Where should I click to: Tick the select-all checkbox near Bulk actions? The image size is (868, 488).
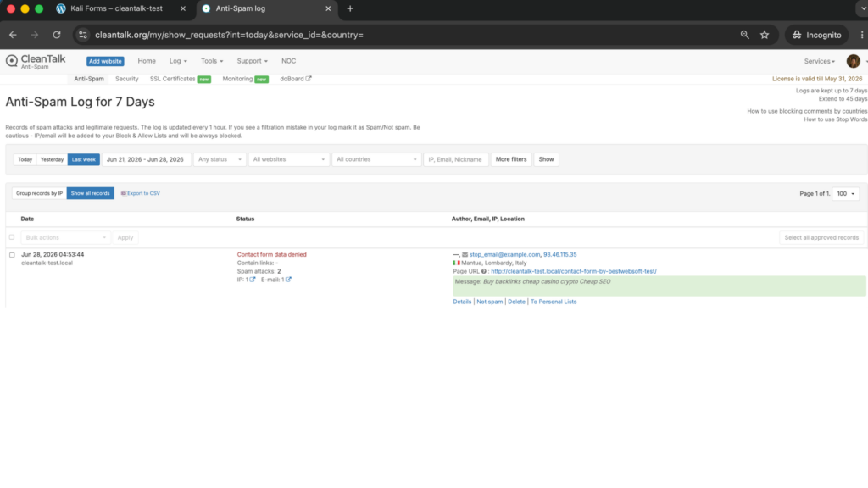(x=12, y=237)
